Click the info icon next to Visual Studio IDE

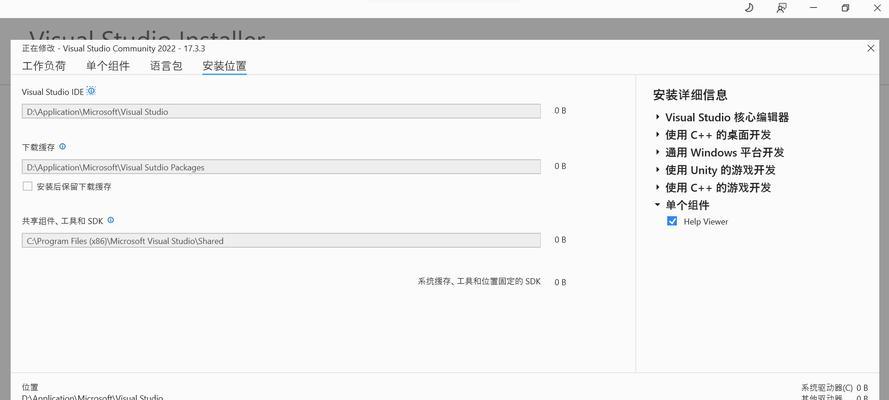(91, 91)
